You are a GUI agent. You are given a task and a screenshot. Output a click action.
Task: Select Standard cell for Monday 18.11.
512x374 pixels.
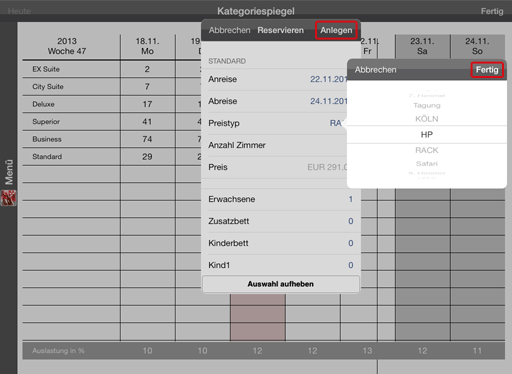coord(147,157)
